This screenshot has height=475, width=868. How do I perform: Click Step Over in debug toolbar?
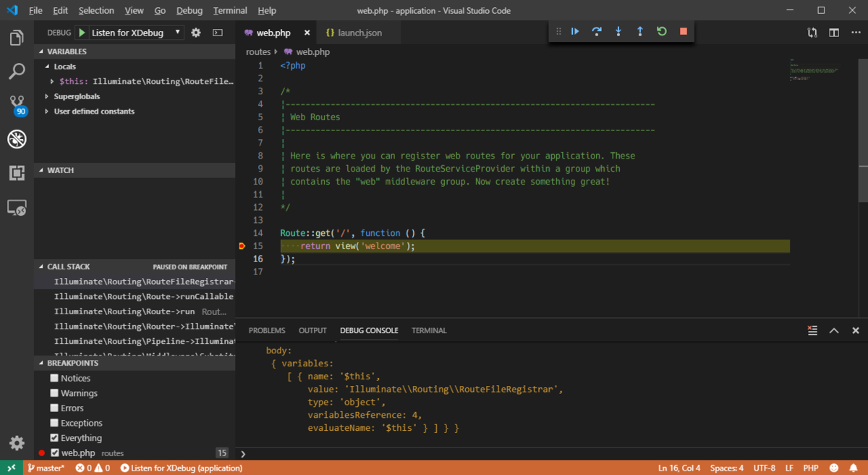click(597, 32)
